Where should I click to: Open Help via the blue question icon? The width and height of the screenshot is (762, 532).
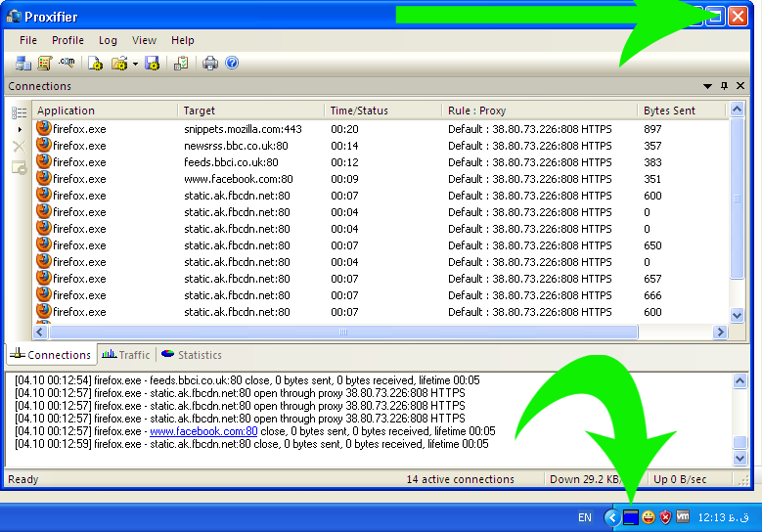pyautogui.click(x=232, y=63)
